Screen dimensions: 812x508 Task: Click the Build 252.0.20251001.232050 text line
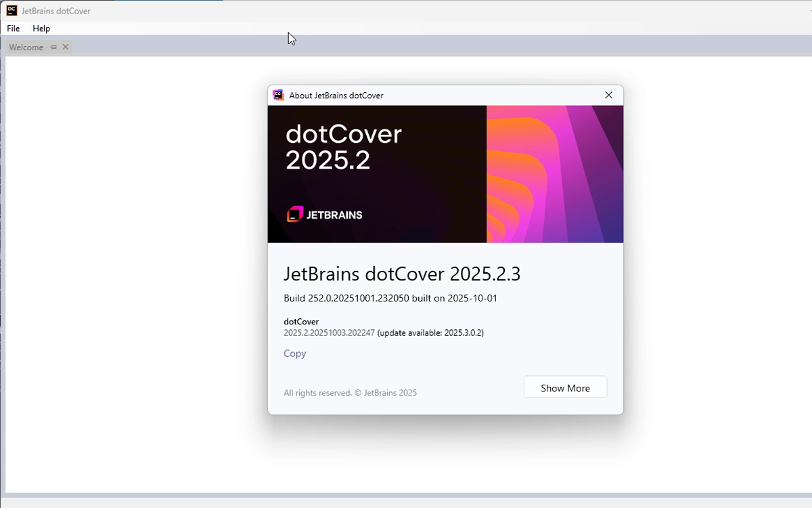point(390,298)
